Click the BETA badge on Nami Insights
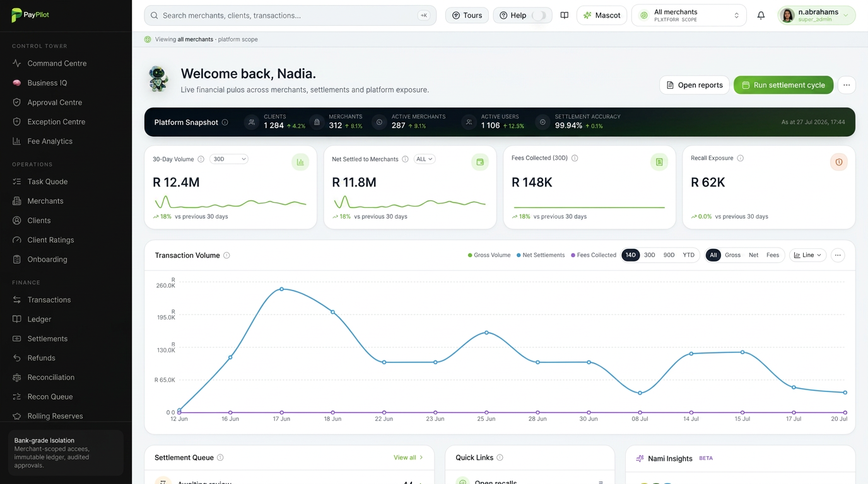Viewport: 868px width, 484px height. [x=706, y=458]
